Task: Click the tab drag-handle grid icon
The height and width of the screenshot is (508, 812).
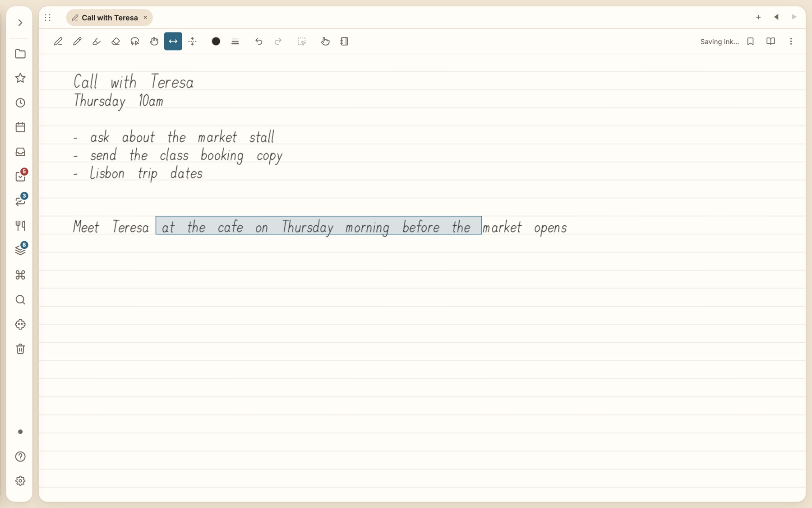Action: (x=48, y=18)
